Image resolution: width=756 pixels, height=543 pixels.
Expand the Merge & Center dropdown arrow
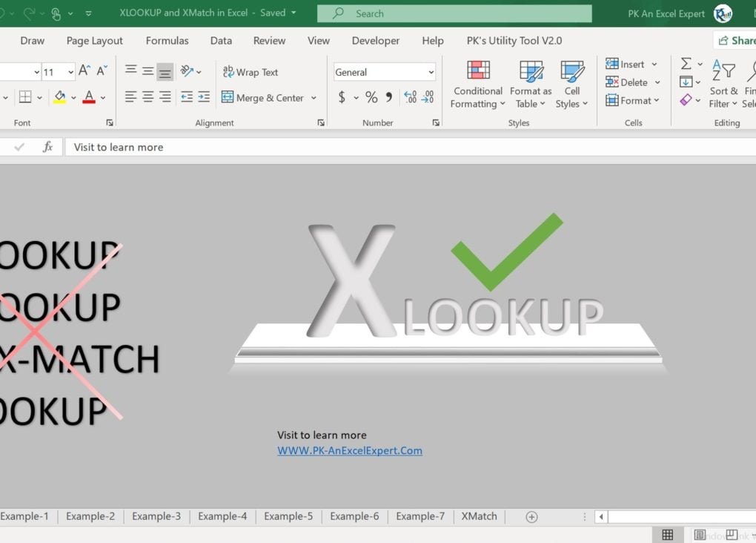click(x=314, y=97)
